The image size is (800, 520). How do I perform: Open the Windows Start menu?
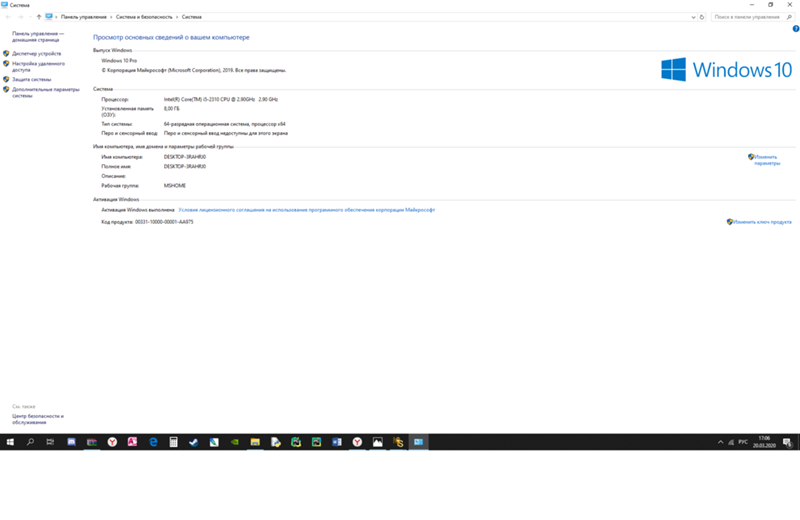(x=10, y=442)
